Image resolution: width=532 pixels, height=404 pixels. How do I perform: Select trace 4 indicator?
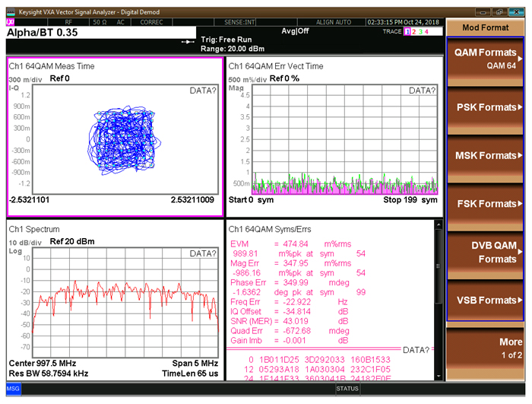[427, 31]
